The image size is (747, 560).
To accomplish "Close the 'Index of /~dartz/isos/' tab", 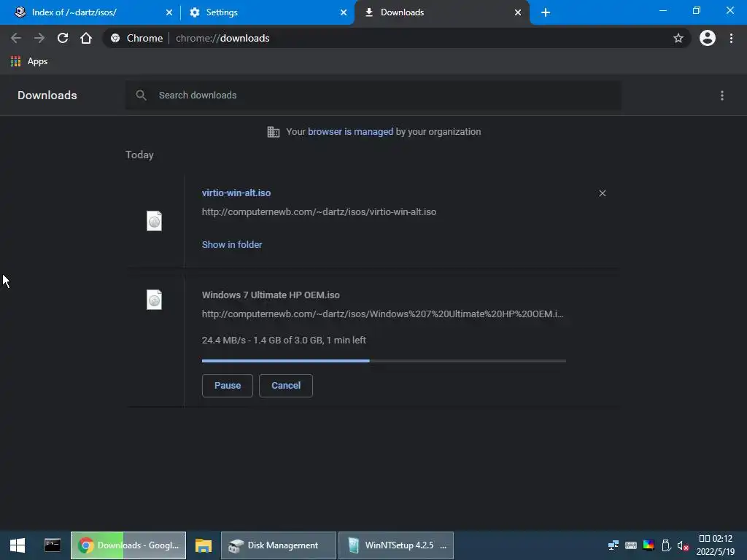I will point(169,12).
